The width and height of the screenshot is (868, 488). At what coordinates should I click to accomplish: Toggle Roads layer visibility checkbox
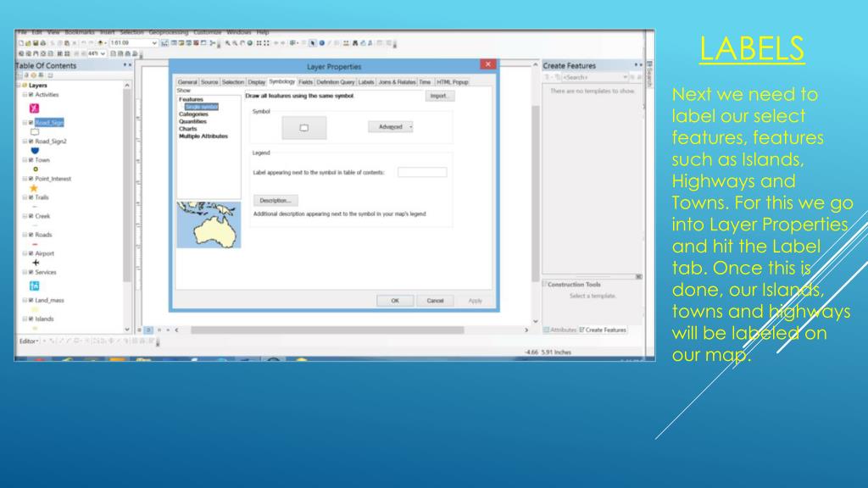(31, 235)
